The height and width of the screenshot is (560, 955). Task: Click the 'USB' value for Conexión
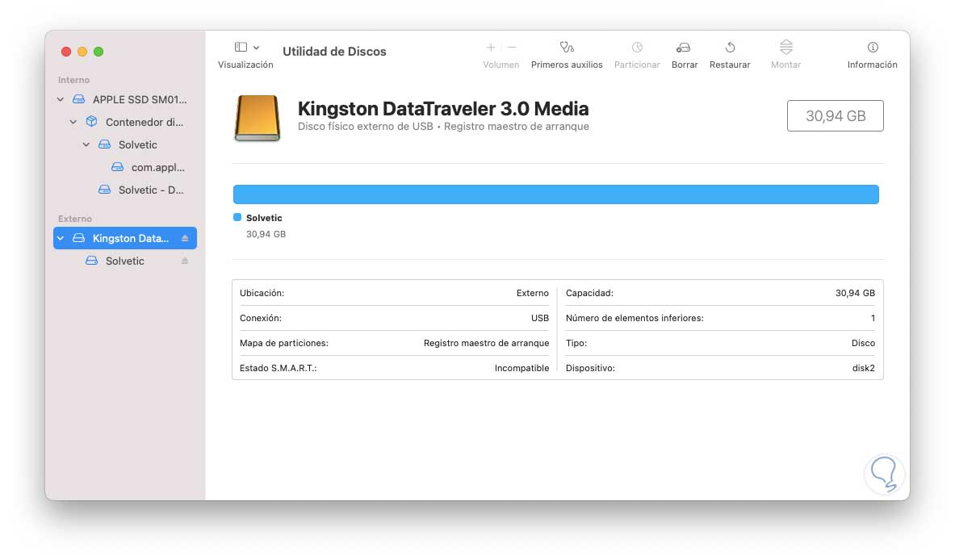[539, 318]
